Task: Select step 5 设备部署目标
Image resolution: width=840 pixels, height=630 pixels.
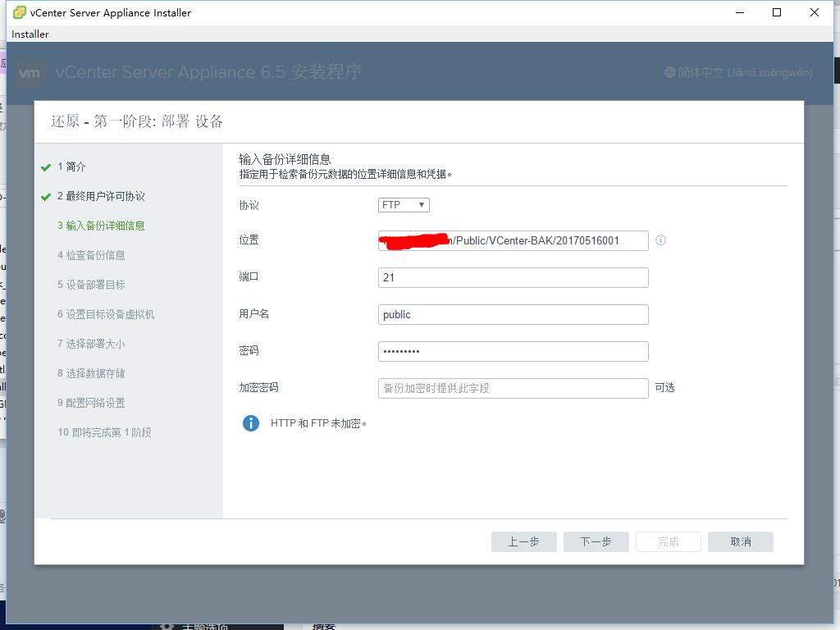Action: pos(91,285)
